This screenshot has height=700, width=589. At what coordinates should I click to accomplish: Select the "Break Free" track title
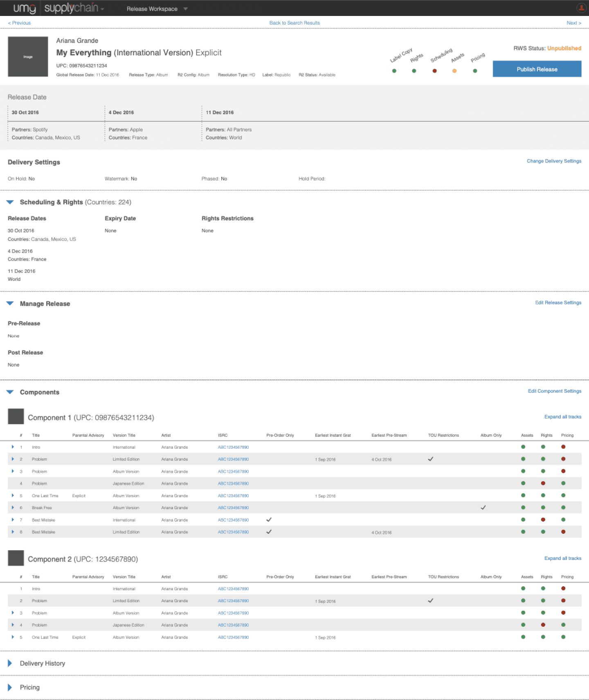pyautogui.click(x=42, y=508)
